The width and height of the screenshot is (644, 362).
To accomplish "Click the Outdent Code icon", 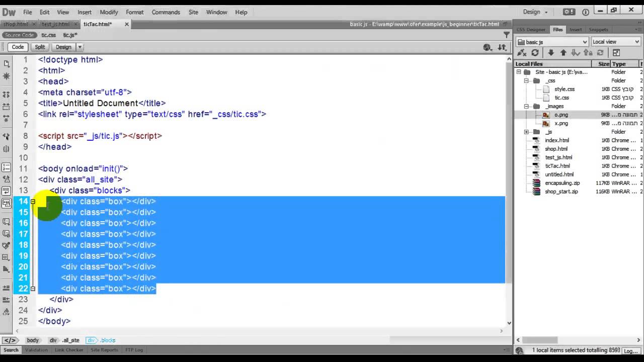I will click(x=7, y=300).
